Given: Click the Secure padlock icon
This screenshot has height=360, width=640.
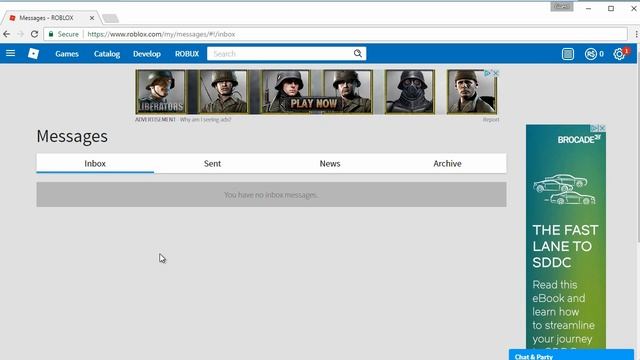Looking at the screenshot, I should click(x=51, y=34).
